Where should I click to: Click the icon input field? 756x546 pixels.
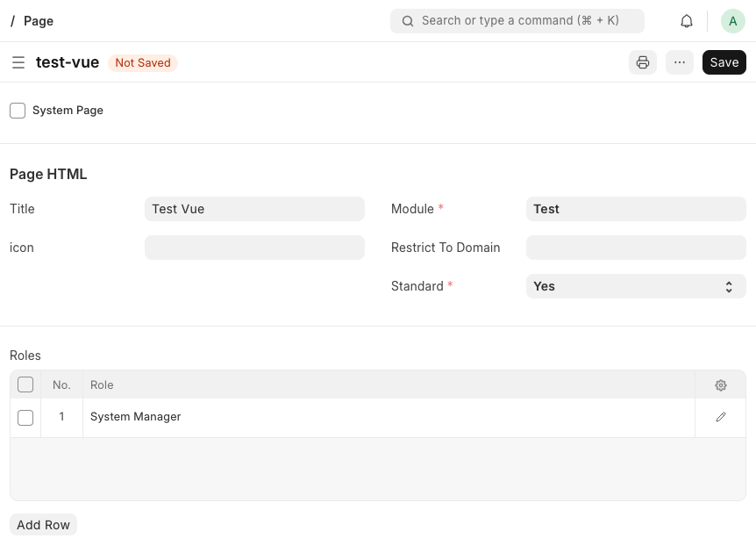(254, 248)
